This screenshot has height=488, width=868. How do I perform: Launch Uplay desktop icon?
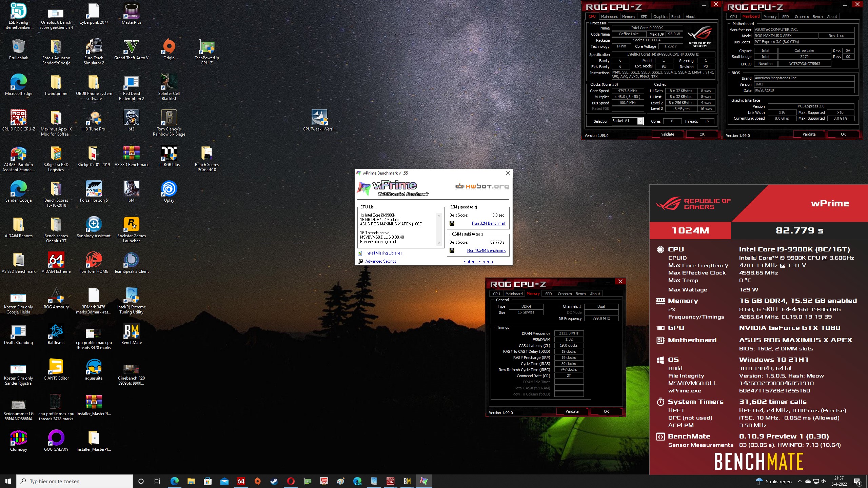[x=169, y=192]
